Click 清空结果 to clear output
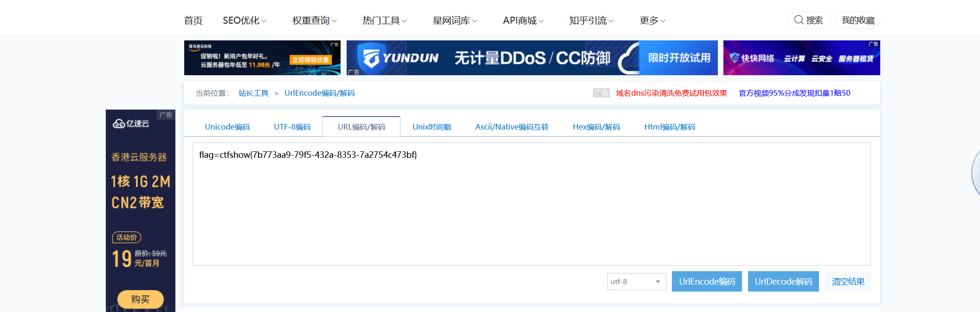 [848, 281]
